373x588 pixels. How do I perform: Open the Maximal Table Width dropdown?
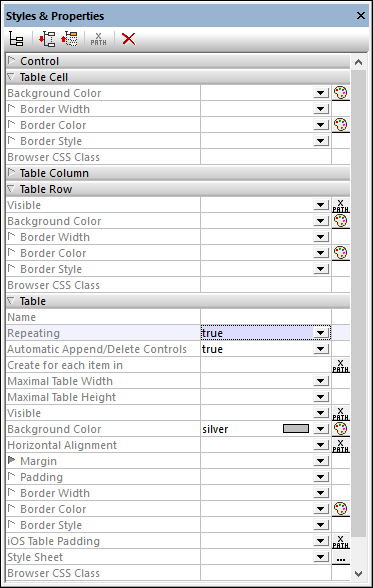pos(321,381)
